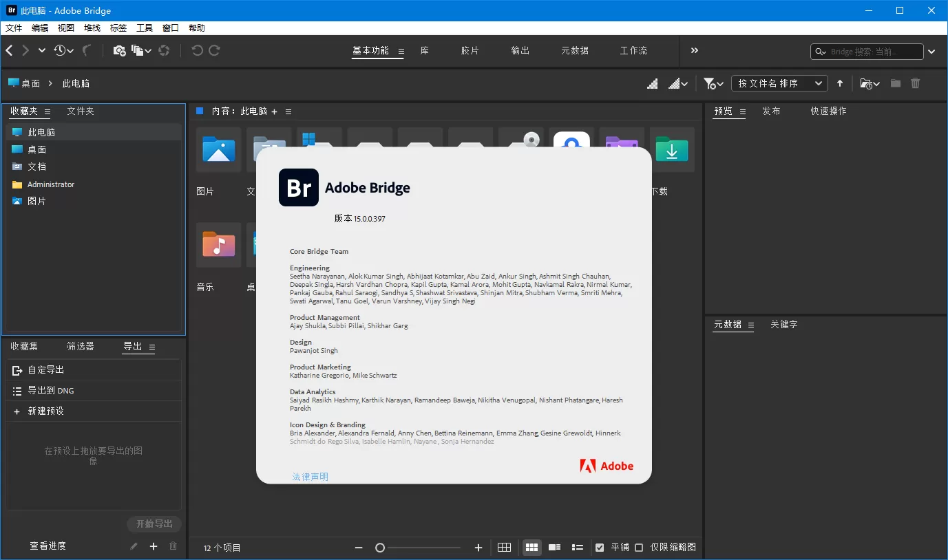Open the Bridge search scope chevron
Screen dimensions: 948x560
pos(931,51)
